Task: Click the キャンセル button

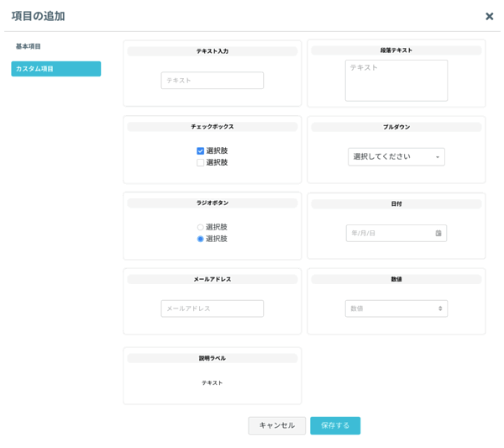Action: click(x=276, y=425)
